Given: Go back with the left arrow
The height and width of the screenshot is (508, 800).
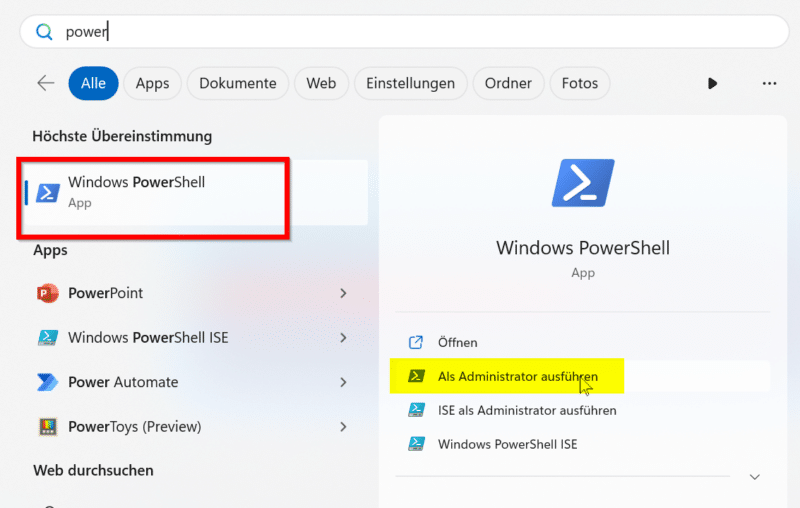Looking at the screenshot, I should pos(46,83).
